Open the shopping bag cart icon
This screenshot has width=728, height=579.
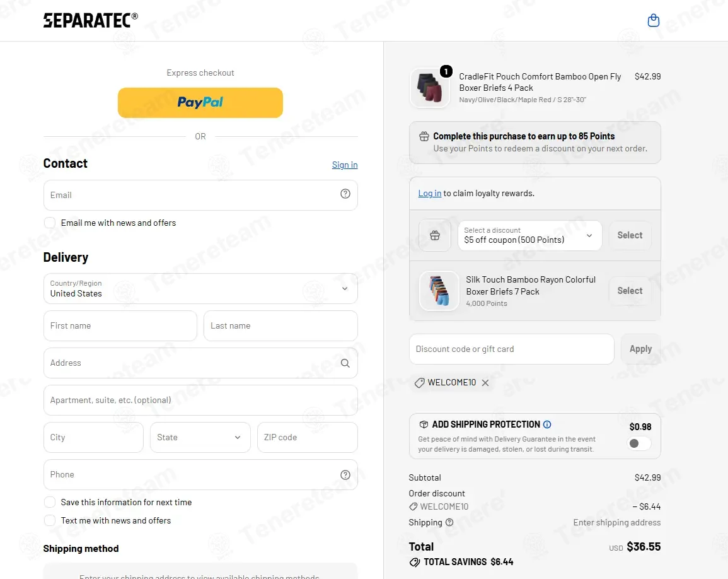[653, 20]
